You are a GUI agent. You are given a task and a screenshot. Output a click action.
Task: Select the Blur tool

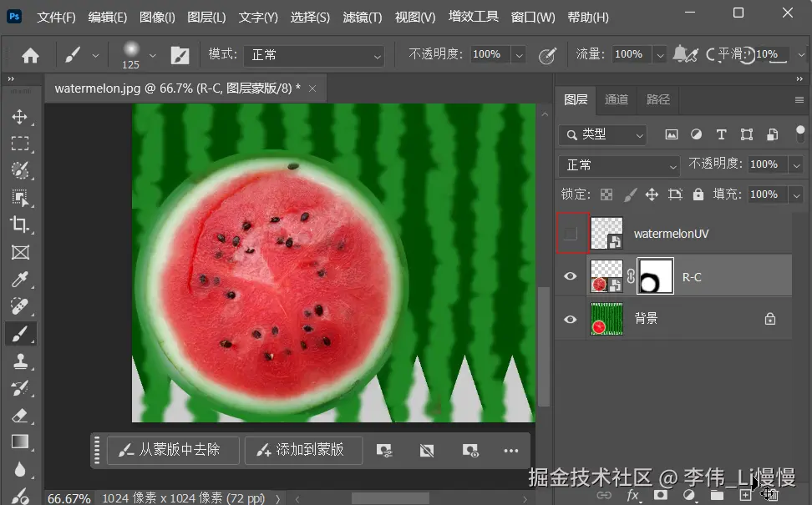pos(20,469)
